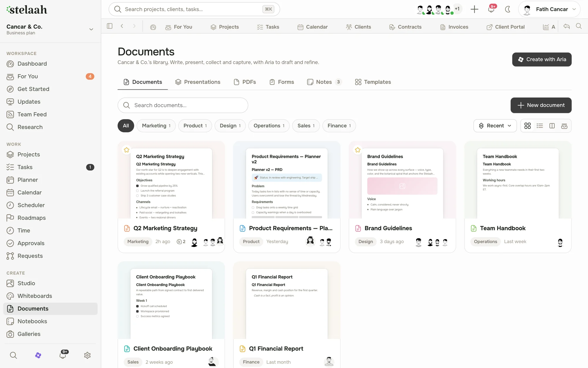Open Approvals in the sidebar
Screen dimensions: 588x368
point(50,243)
